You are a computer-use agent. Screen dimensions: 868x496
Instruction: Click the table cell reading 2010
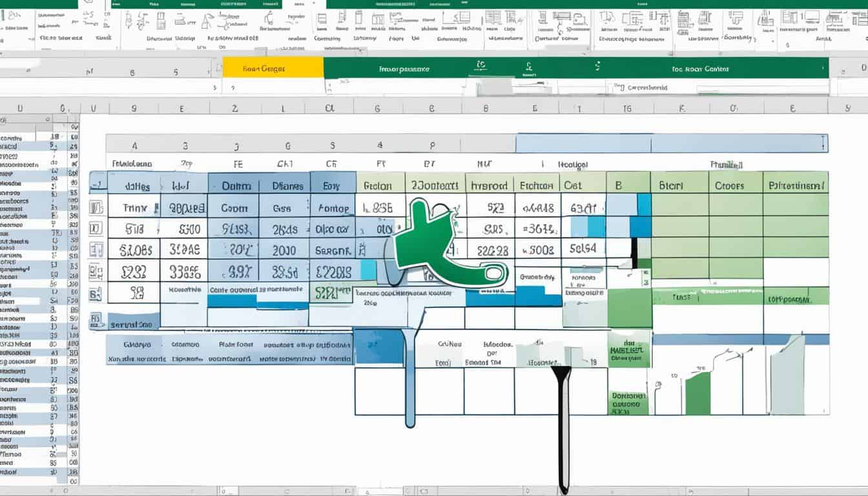pyautogui.click(x=284, y=251)
